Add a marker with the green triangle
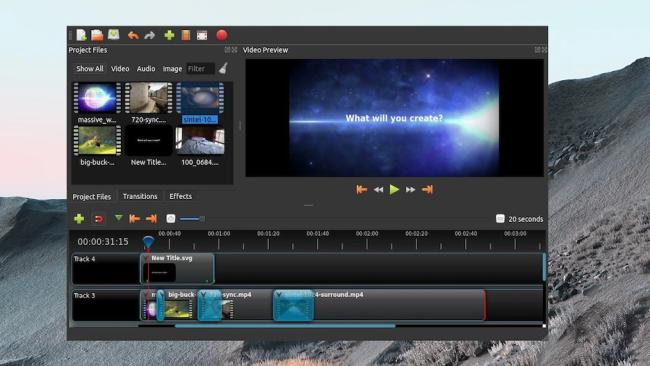 pyautogui.click(x=119, y=218)
